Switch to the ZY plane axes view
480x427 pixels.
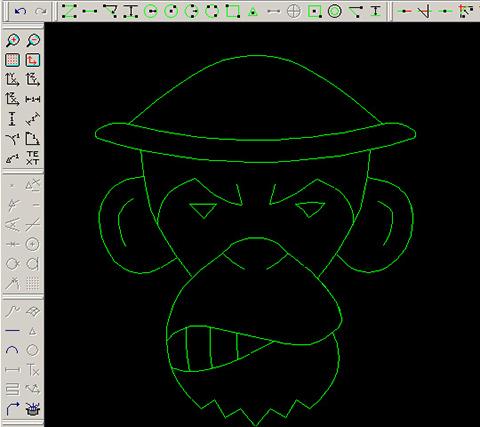(33, 80)
